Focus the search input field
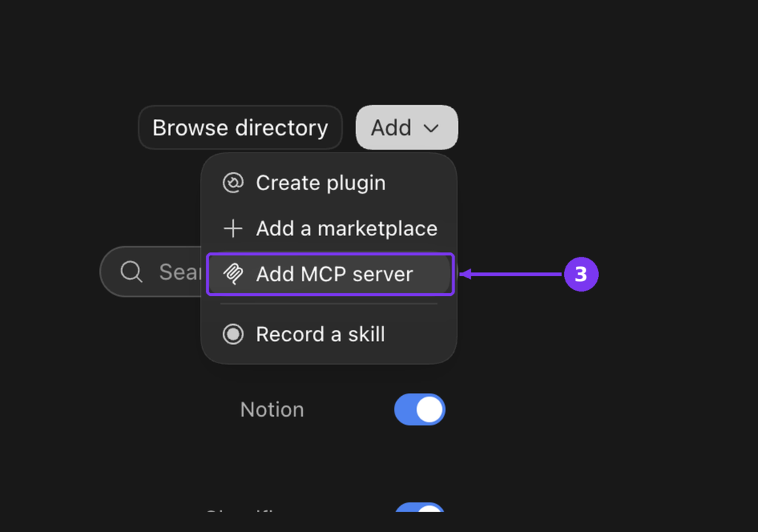Image resolution: width=758 pixels, height=532 pixels. (x=151, y=272)
